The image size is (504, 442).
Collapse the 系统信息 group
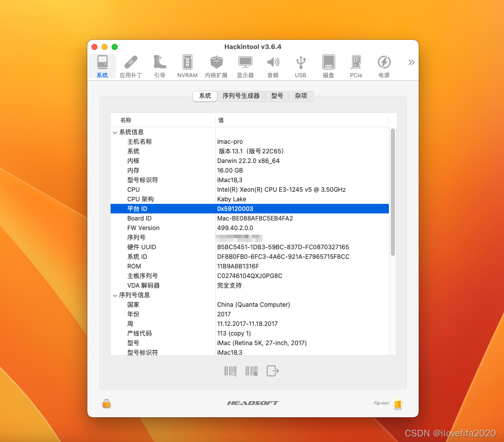click(115, 132)
